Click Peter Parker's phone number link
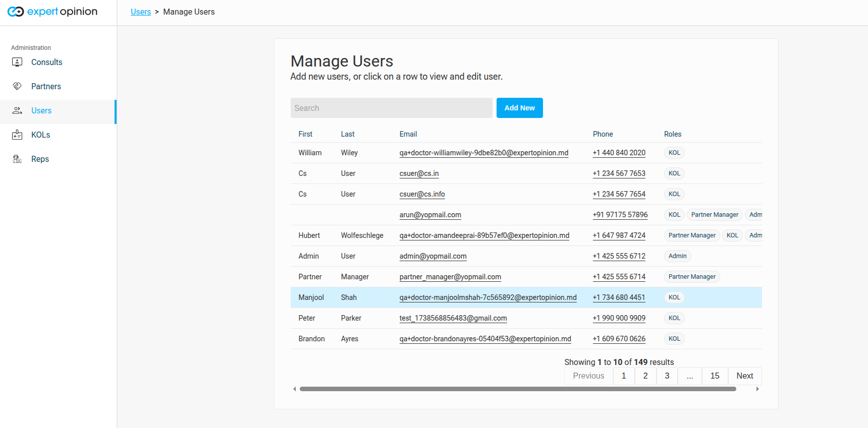868x428 pixels. point(619,318)
